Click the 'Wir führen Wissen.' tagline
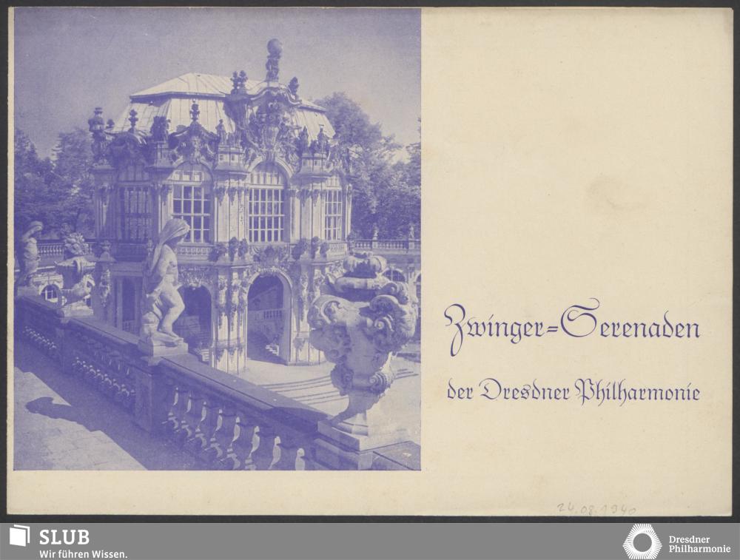Image resolution: width=740 pixels, height=560 pixels. tap(83, 553)
